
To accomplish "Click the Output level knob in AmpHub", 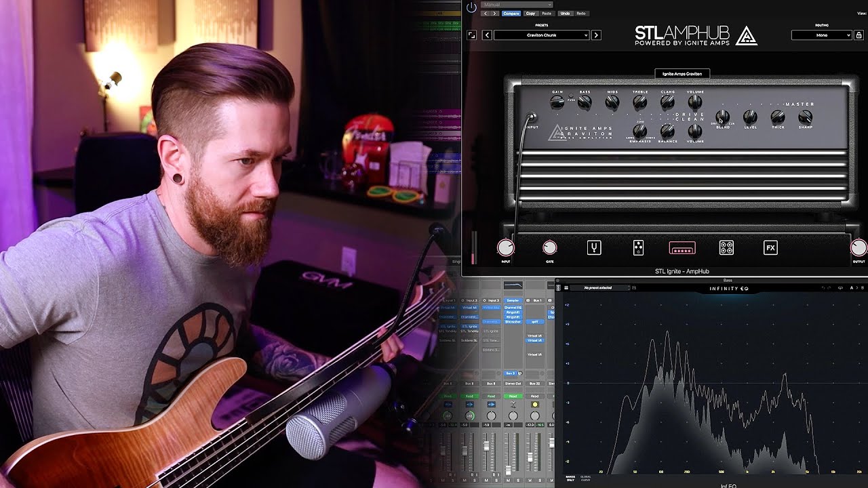I will (859, 248).
